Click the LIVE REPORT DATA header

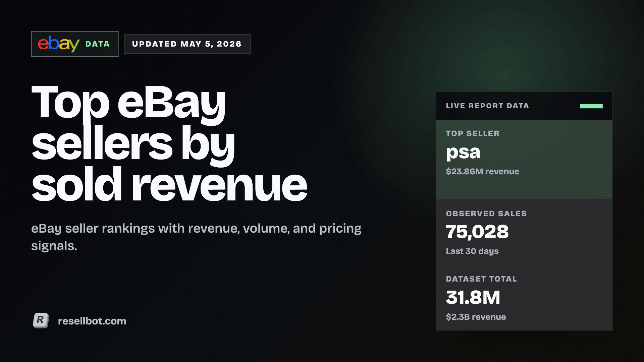pyautogui.click(x=487, y=106)
